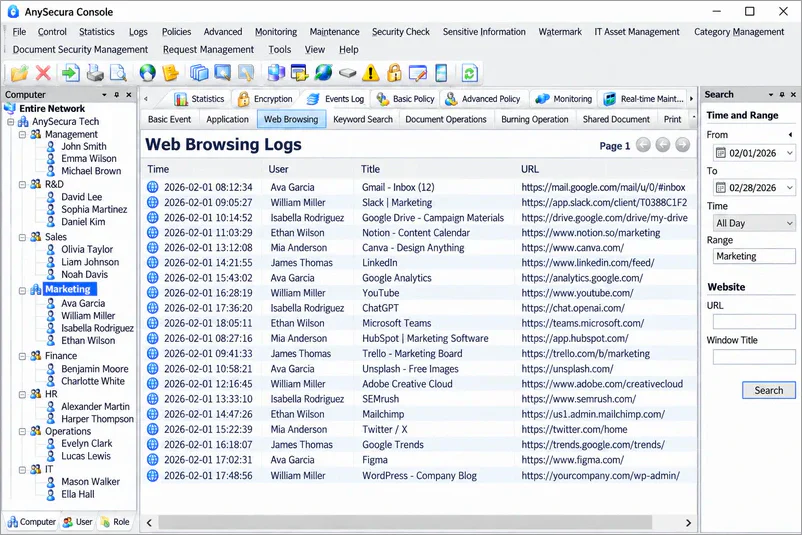Select the Entire Network root node
This screenshot has height=535, width=802.
(x=52, y=108)
